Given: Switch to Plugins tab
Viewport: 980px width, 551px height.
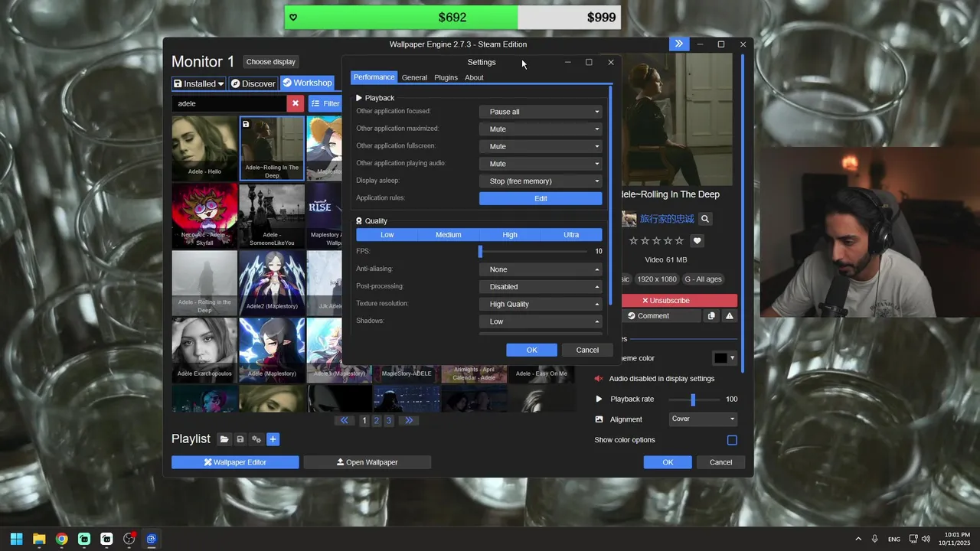Looking at the screenshot, I should tap(446, 77).
